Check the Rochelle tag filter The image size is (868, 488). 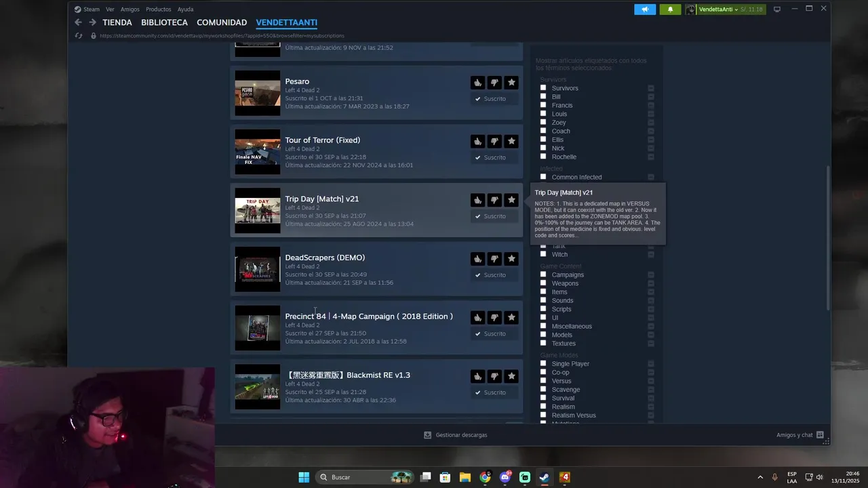point(543,157)
